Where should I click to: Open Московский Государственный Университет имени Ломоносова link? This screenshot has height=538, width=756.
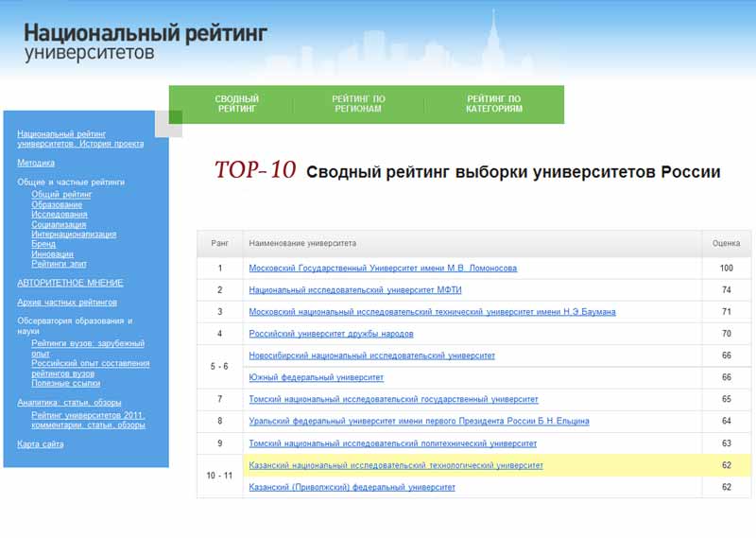383,269
